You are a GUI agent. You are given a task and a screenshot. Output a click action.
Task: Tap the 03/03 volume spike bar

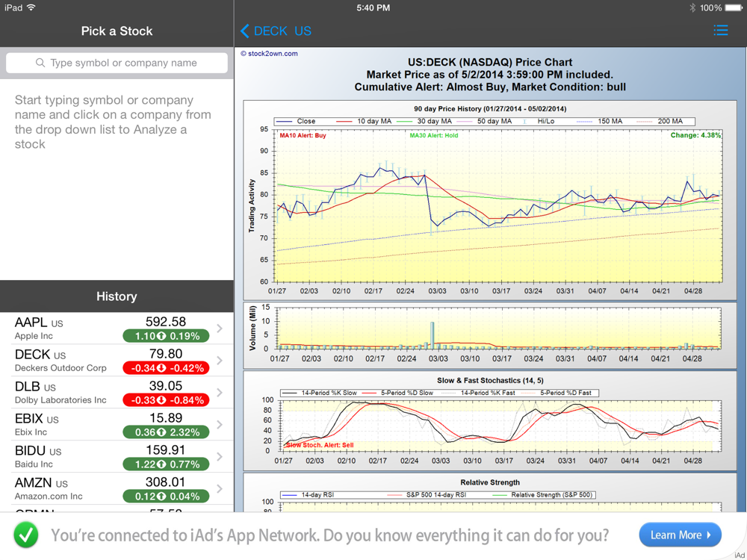tap(432, 335)
